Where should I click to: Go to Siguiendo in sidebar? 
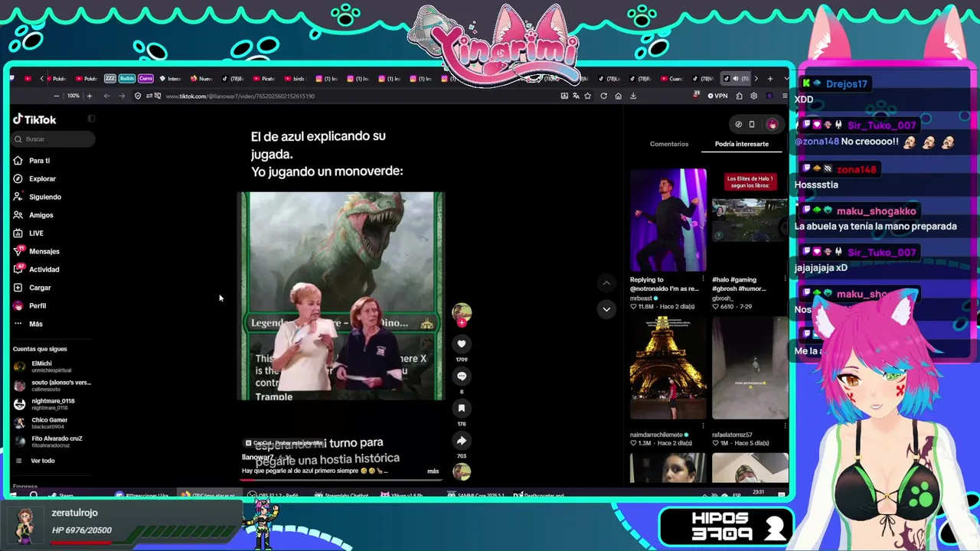[38, 197]
